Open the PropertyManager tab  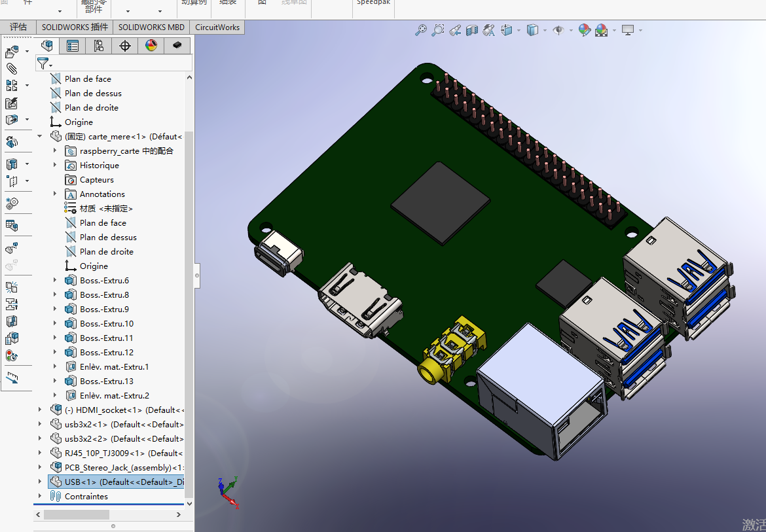(73, 46)
